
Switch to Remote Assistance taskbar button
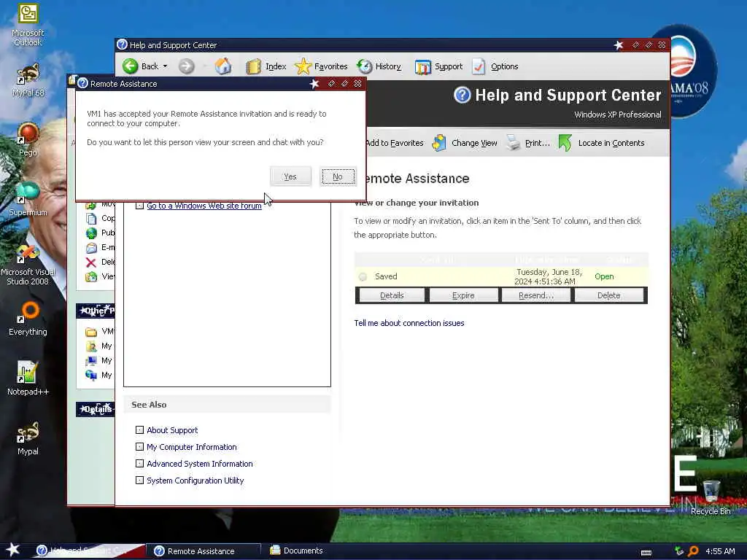[x=203, y=551]
